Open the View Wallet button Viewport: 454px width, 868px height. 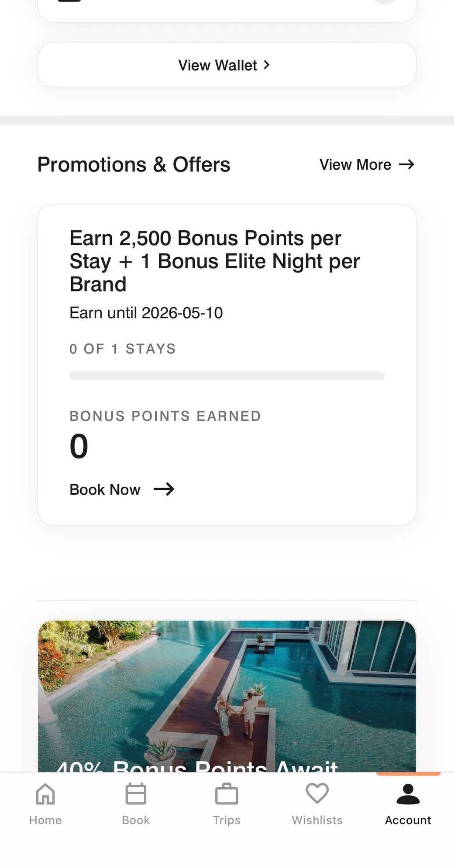pos(218,65)
